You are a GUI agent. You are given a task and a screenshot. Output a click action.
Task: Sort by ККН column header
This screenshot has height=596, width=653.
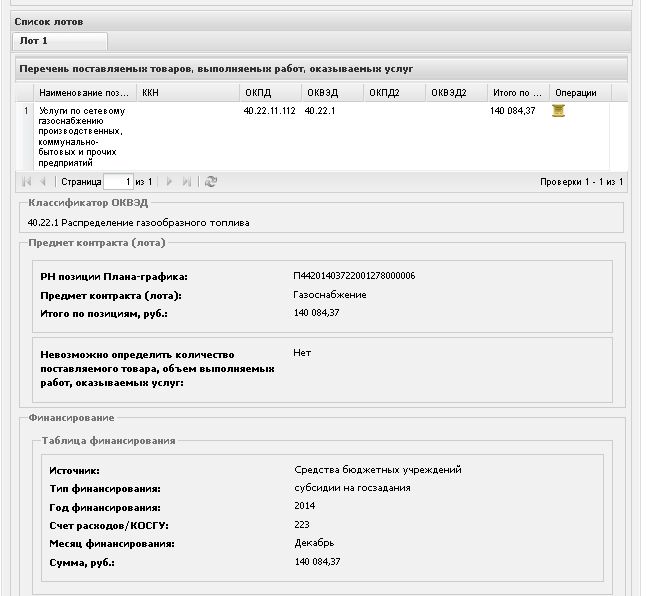tap(188, 93)
